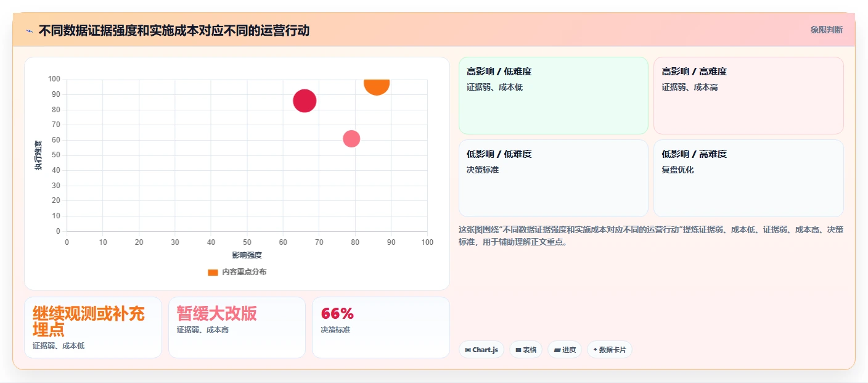The height and width of the screenshot is (383, 868).
Task: Click 复盘优化 text in quadrant card
Action: tap(678, 170)
